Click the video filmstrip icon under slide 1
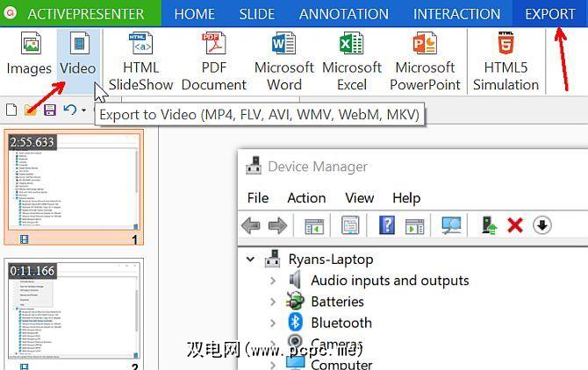Viewport: 588px width, 370px height. (24, 239)
